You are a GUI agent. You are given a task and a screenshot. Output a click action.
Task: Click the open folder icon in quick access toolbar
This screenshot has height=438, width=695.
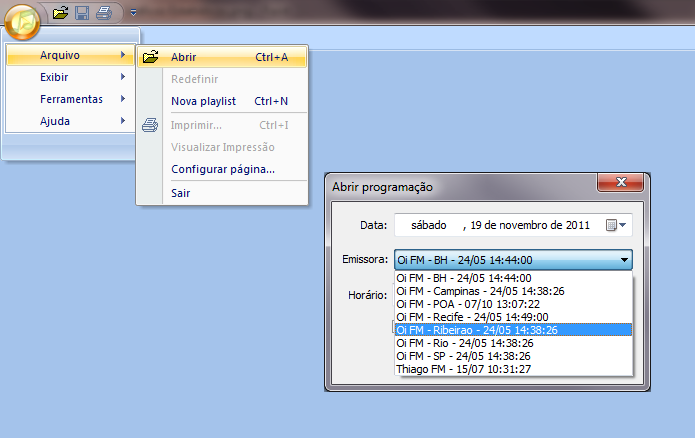[60, 12]
